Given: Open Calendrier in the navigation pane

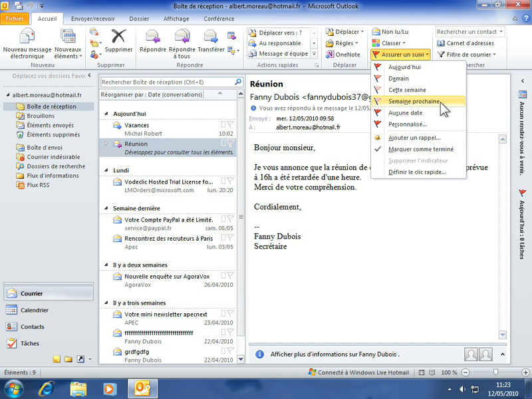Looking at the screenshot, I should point(34,310).
